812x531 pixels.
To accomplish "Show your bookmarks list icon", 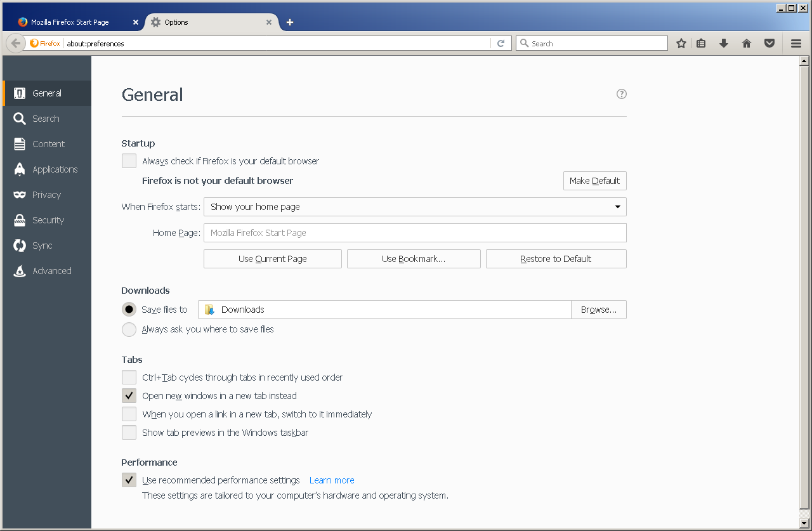I will (x=701, y=43).
